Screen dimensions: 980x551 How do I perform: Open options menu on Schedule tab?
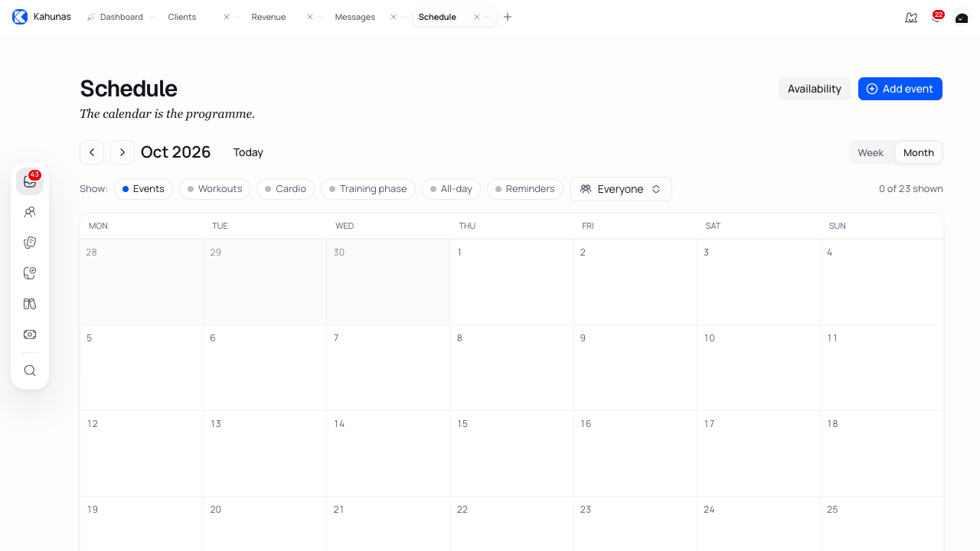coord(487,17)
